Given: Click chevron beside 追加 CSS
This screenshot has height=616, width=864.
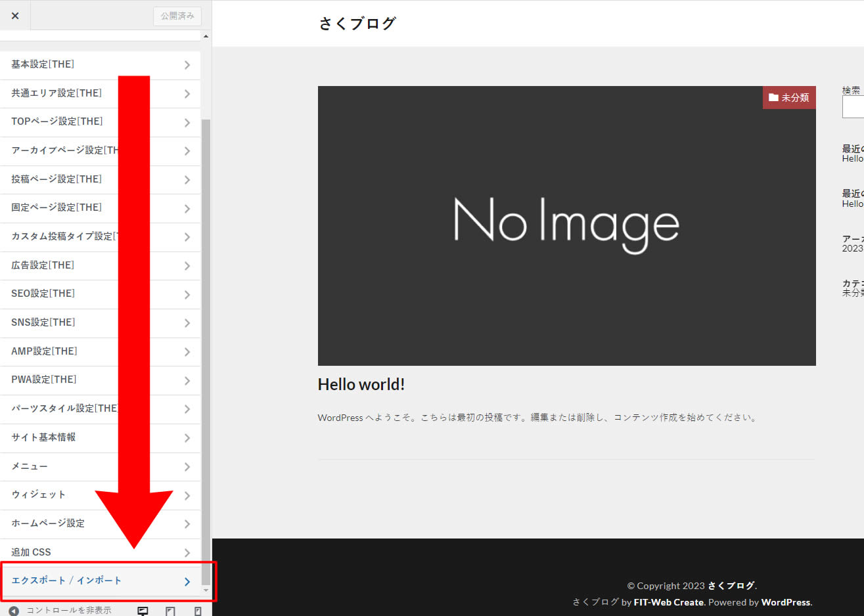Looking at the screenshot, I should click(x=187, y=553).
